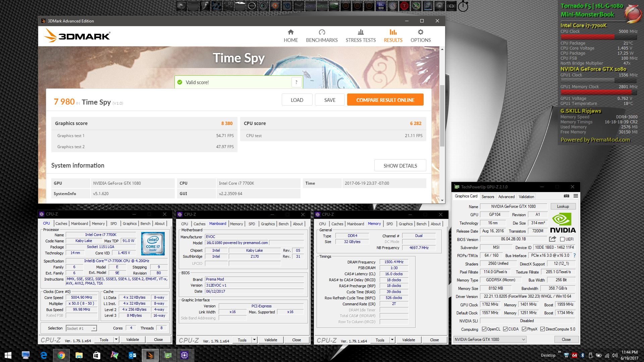Open the GPU-Z hamburger menu
This screenshot has height=362, width=644.
tap(576, 196)
